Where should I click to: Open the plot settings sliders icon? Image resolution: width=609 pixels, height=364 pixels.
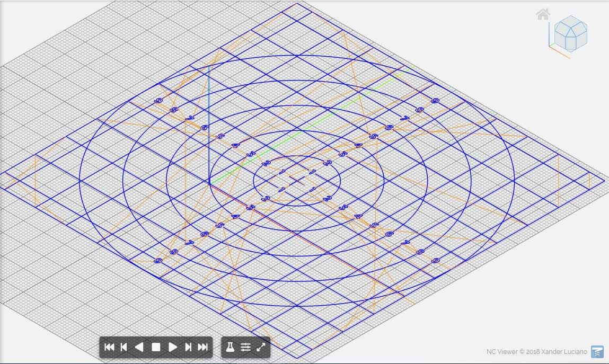pyautogui.click(x=245, y=347)
